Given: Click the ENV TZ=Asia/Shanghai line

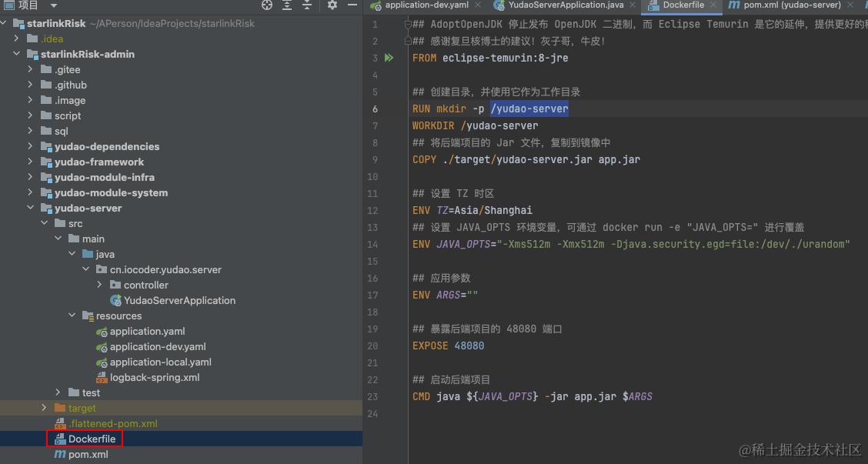Looking at the screenshot, I should click(472, 210).
